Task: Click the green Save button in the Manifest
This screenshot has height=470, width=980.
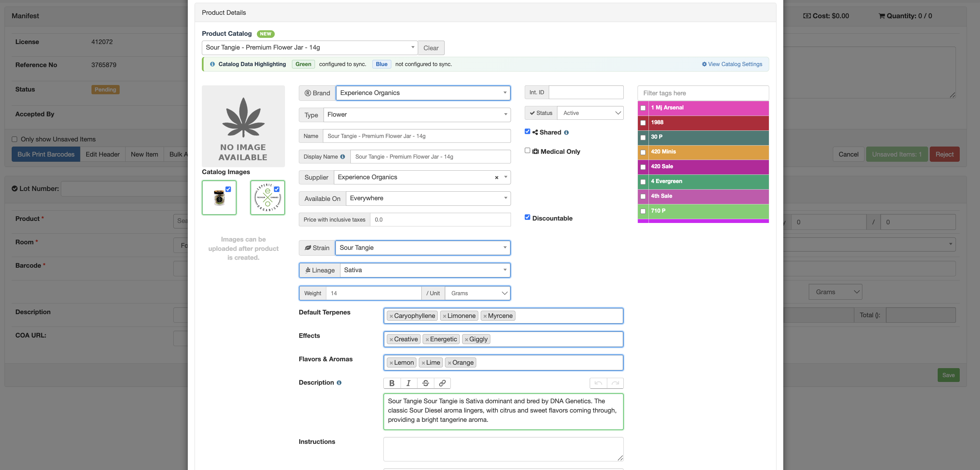Action: (948, 375)
